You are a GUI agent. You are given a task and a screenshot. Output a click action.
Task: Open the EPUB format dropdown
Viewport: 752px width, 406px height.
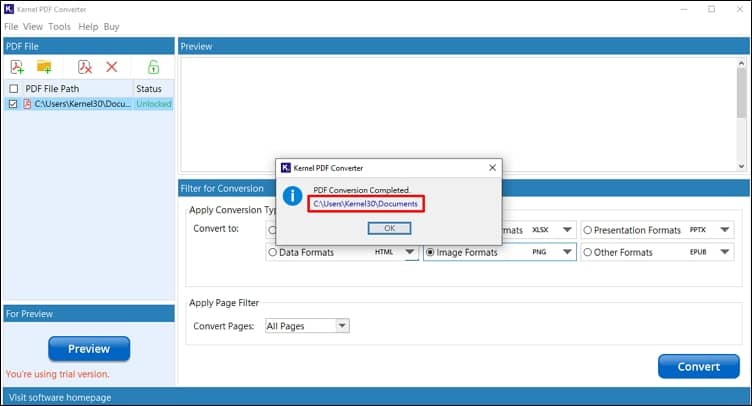pos(725,252)
